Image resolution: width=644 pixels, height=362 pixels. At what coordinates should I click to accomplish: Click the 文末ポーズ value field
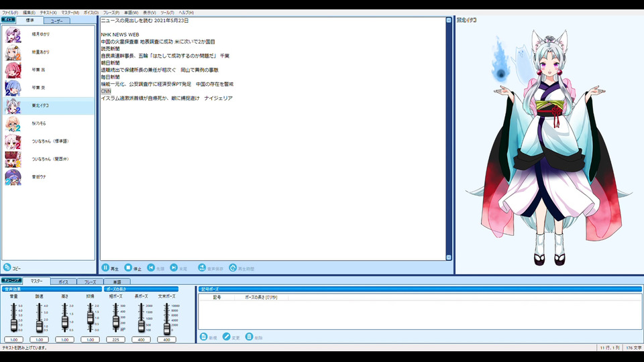(167, 339)
